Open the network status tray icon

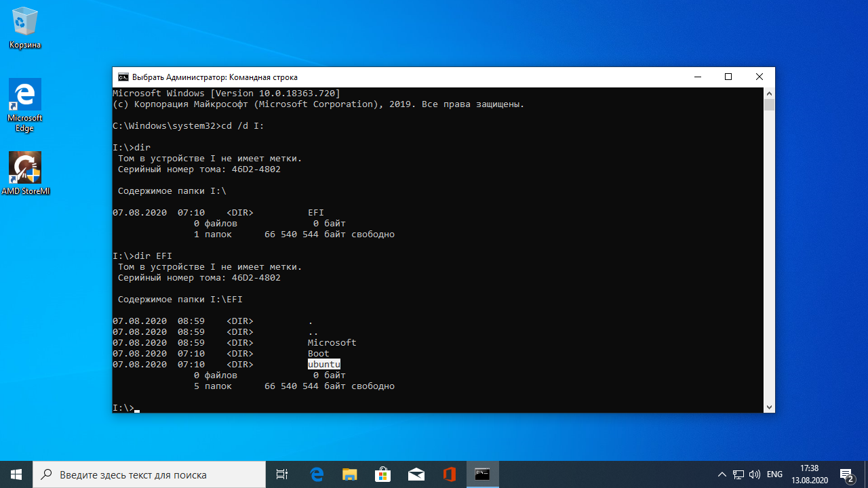(x=738, y=474)
